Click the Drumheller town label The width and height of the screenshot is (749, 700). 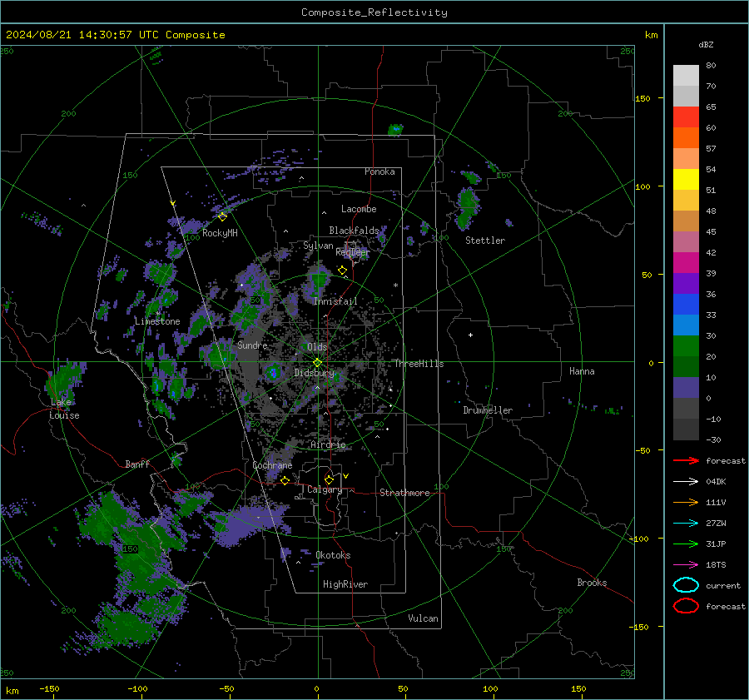(488, 410)
